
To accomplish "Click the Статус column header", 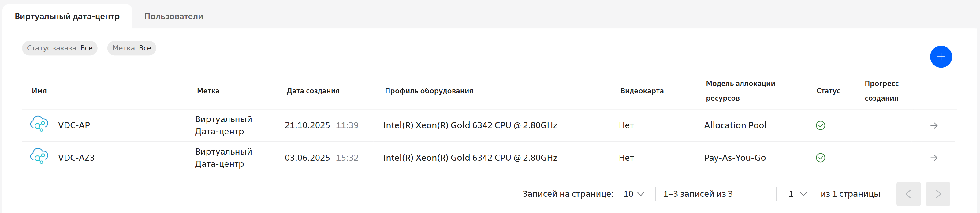I will pyautogui.click(x=828, y=91).
